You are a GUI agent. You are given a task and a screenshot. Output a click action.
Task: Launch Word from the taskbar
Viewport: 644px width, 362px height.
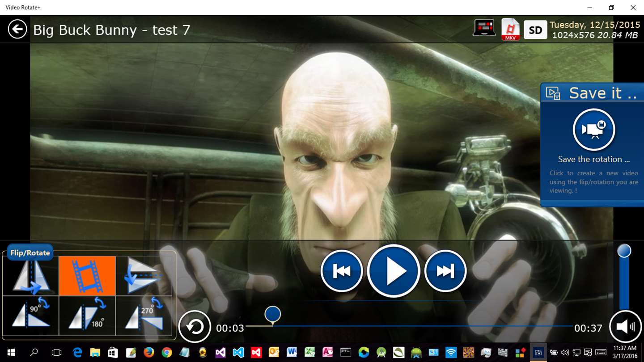click(x=292, y=353)
